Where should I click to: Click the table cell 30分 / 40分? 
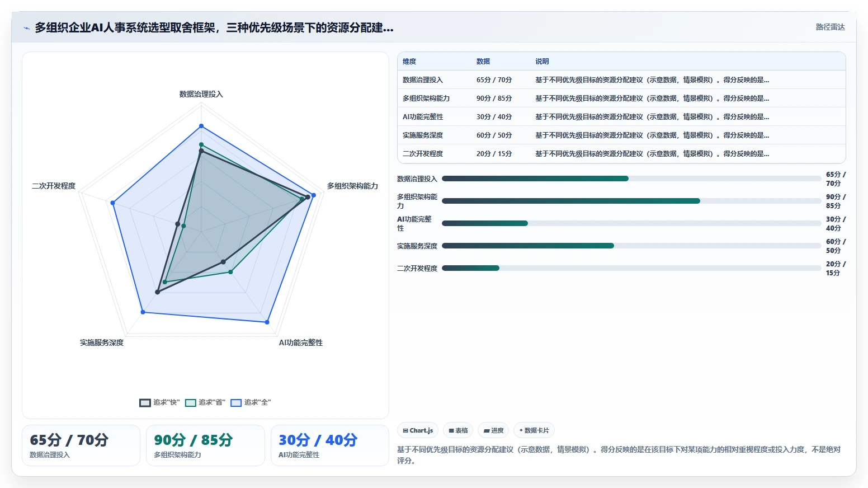pos(494,117)
